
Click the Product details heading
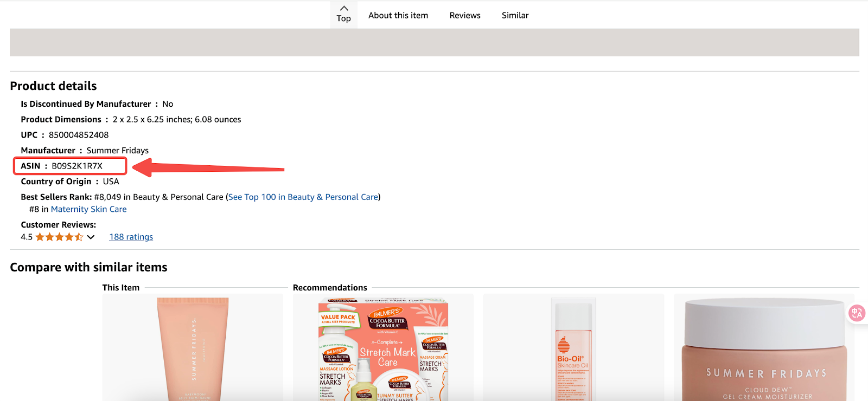point(53,86)
